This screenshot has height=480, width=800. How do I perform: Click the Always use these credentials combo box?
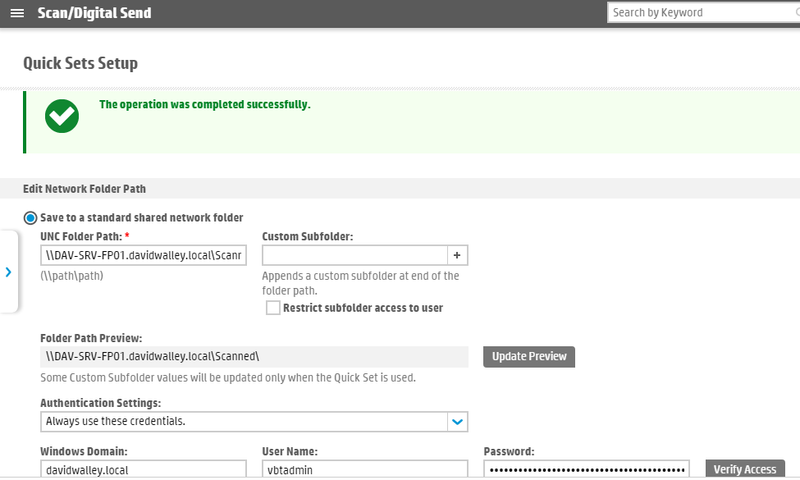click(x=245, y=421)
